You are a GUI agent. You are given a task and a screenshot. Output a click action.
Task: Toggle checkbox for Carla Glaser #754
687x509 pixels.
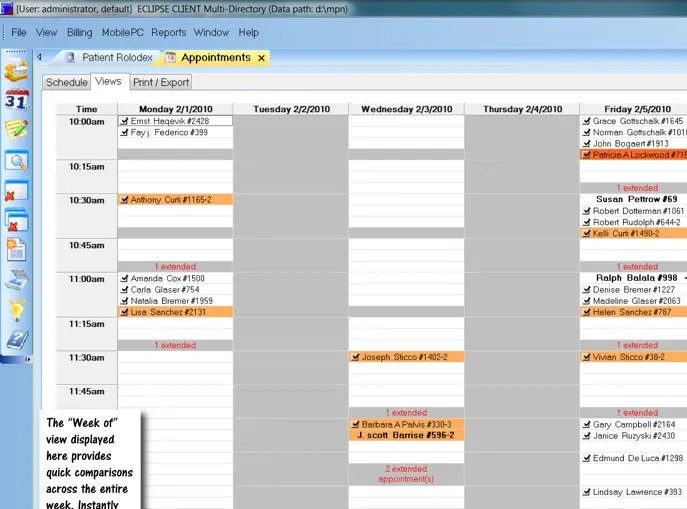[124, 290]
